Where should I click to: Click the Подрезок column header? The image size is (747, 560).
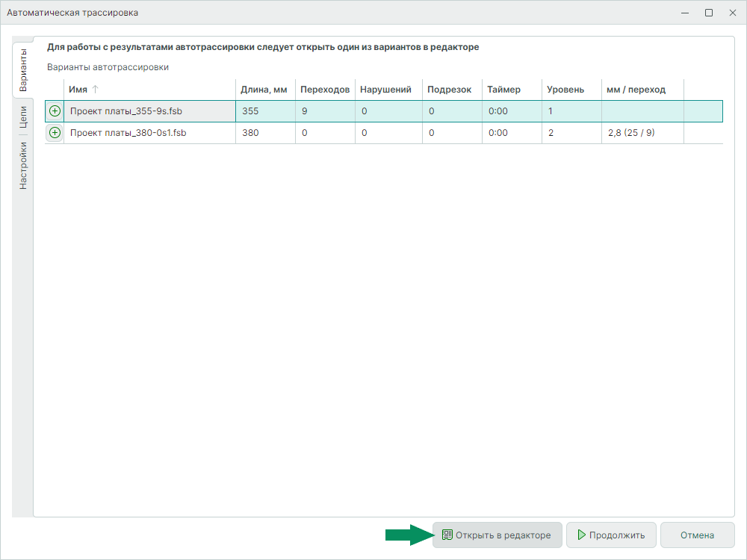(x=450, y=90)
